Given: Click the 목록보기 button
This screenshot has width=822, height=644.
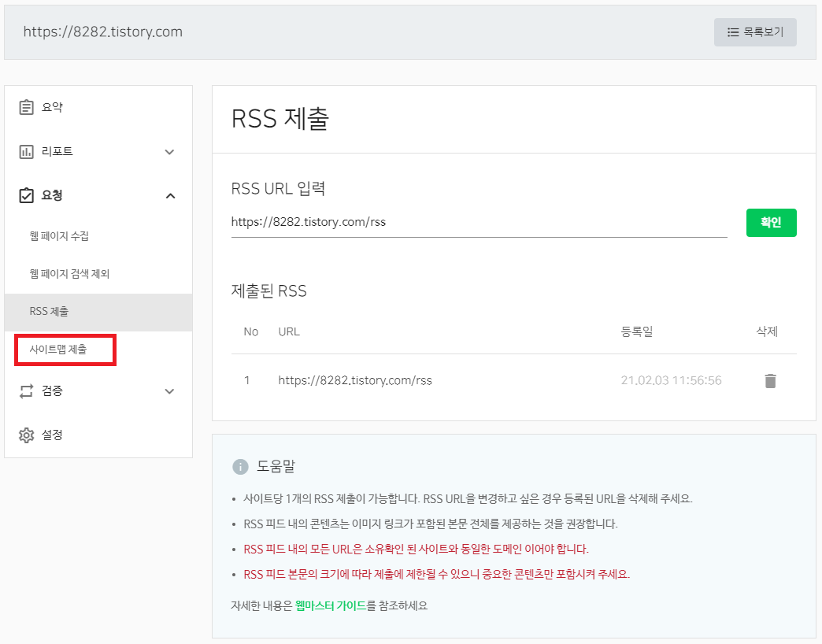Looking at the screenshot, I should click(x=755, y=32).
